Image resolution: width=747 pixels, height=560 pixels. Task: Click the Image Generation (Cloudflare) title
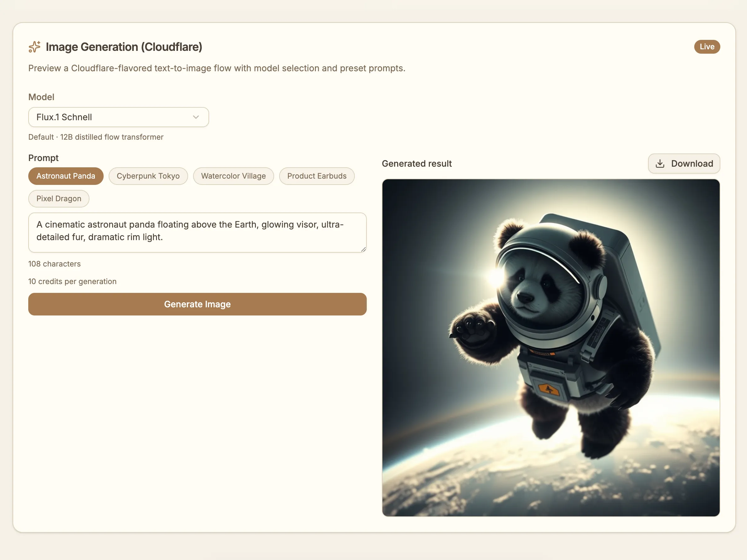pyautogui.click(x=124, y=47)
